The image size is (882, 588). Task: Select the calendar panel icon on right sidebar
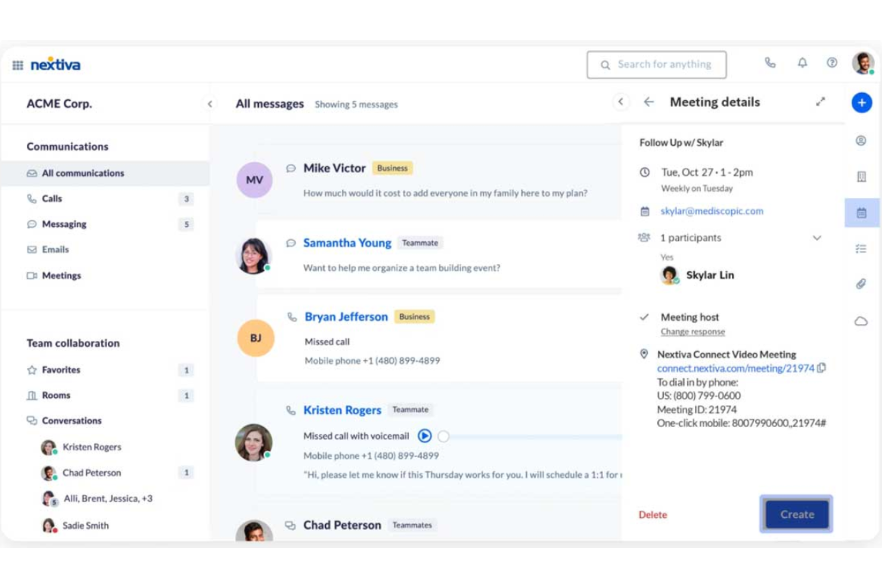[x=862, y=212]
